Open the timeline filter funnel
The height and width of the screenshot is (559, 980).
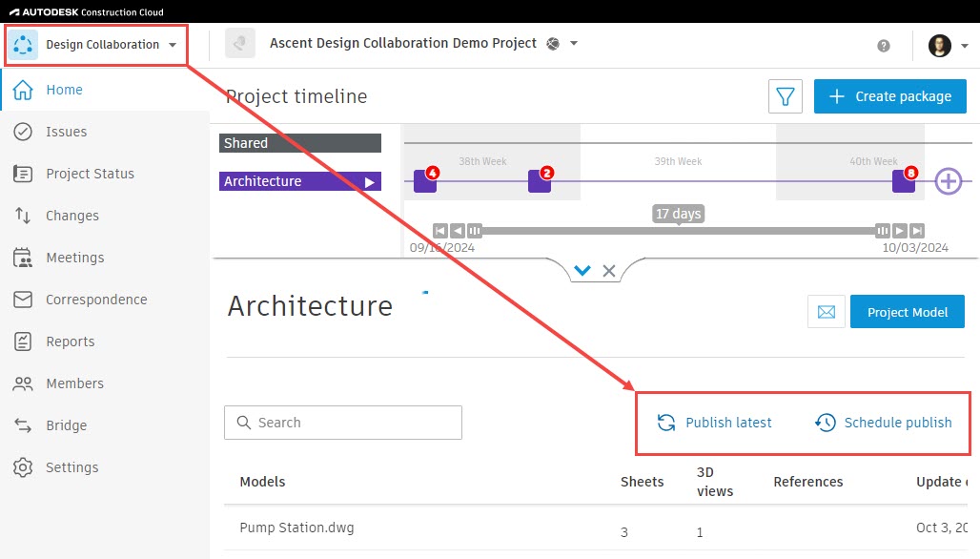785,96
